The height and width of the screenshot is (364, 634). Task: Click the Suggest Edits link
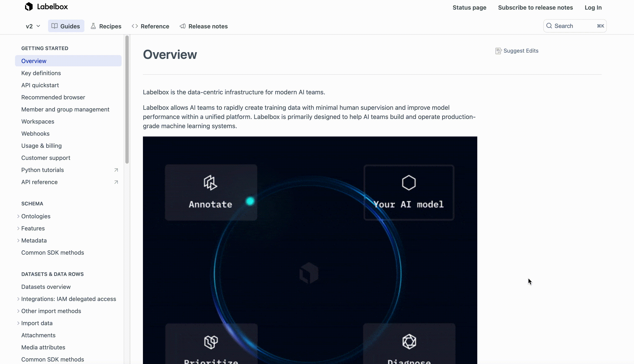pos(517,51)
